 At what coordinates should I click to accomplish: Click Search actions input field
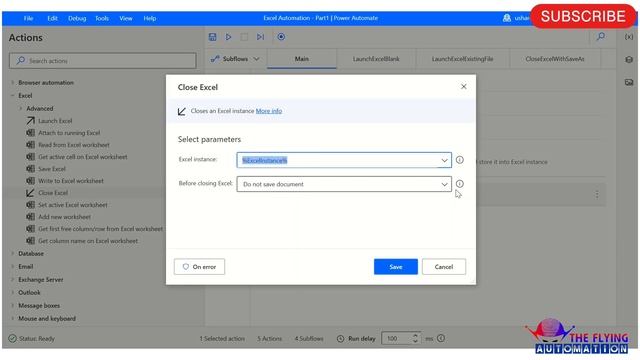click(102, 61)
